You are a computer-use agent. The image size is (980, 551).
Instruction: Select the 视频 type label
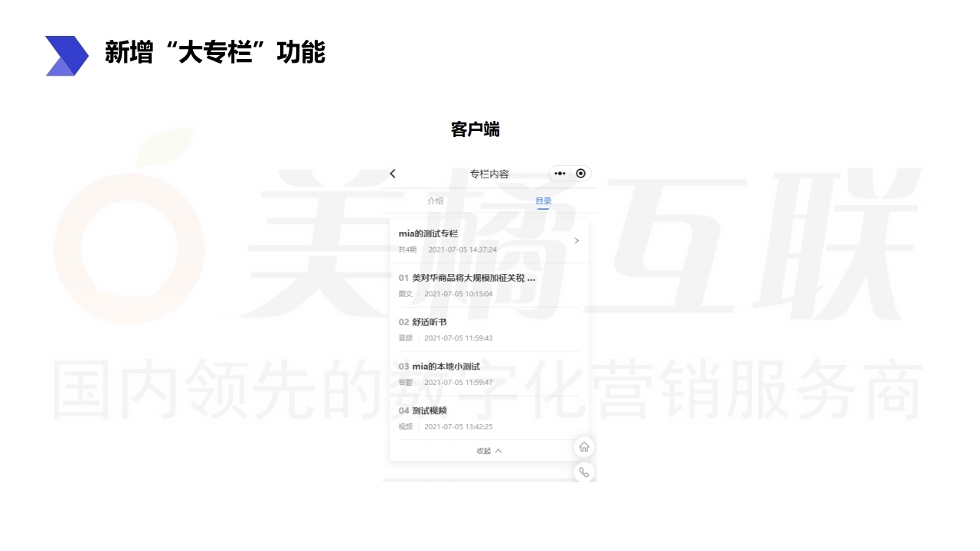[x=406, y=427]
